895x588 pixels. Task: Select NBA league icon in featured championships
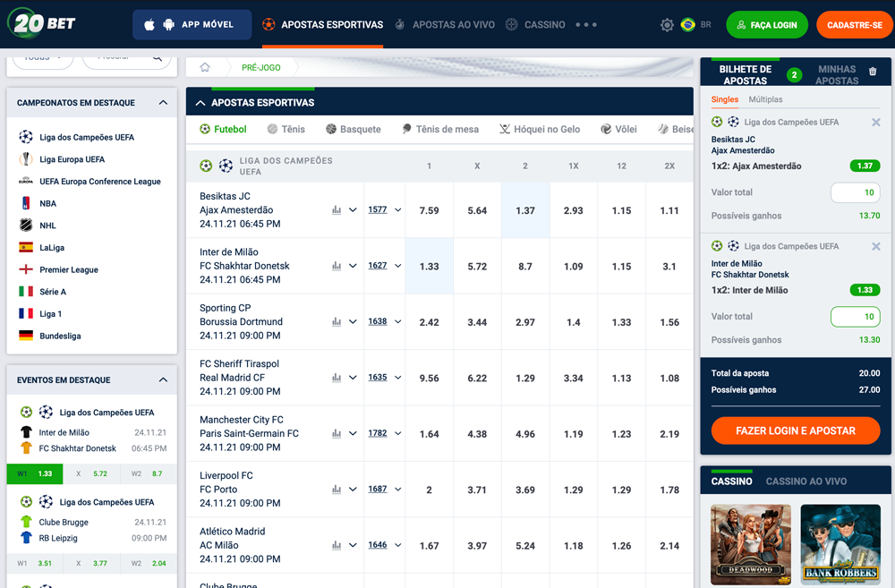click(x=26, y=203)
